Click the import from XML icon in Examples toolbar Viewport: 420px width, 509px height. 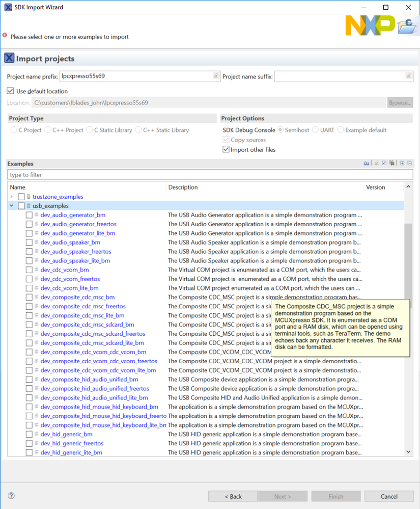pos(367,163)
